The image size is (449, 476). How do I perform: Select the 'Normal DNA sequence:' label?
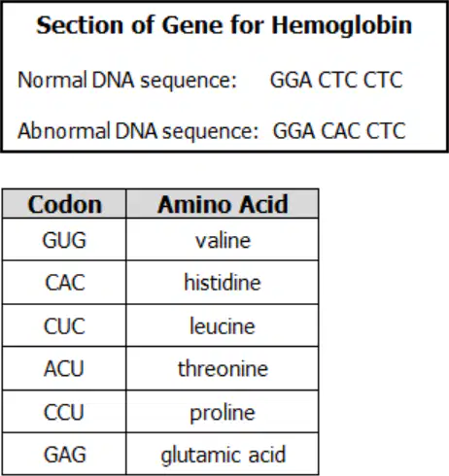(127, 80)
